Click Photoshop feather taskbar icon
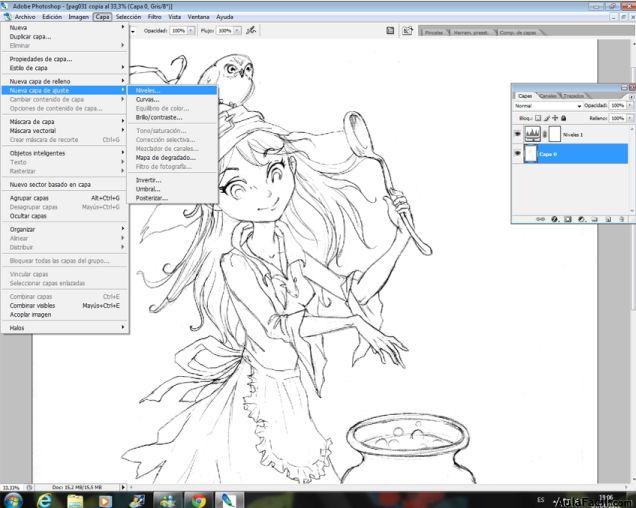Screen dimensions: 636x508 point(229,500)
